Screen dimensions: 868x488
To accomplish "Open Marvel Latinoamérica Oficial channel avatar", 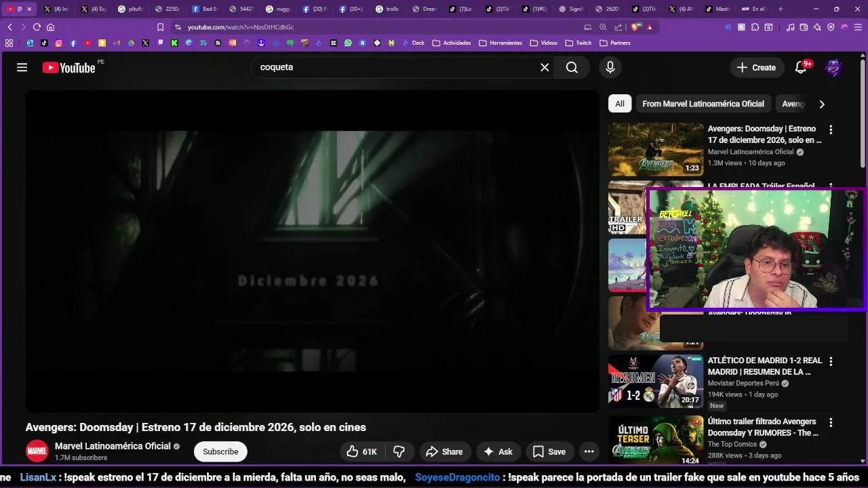I will pos(37,451).
